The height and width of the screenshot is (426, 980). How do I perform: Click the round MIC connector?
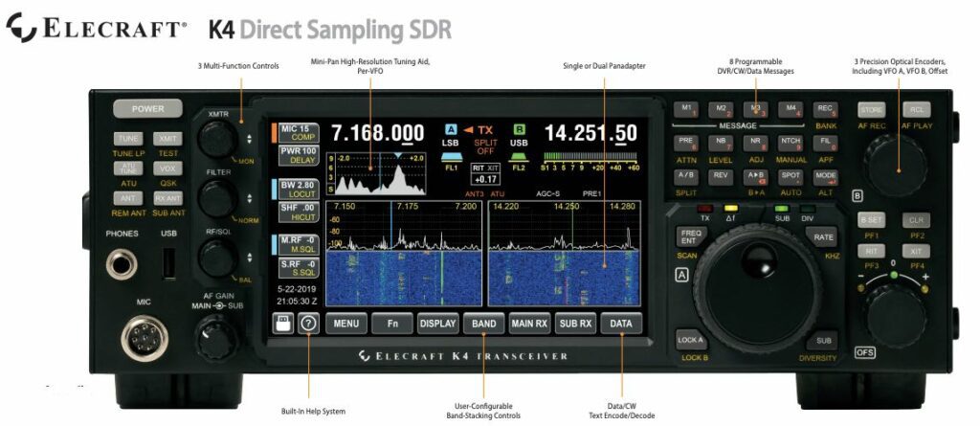coord(145,338)
